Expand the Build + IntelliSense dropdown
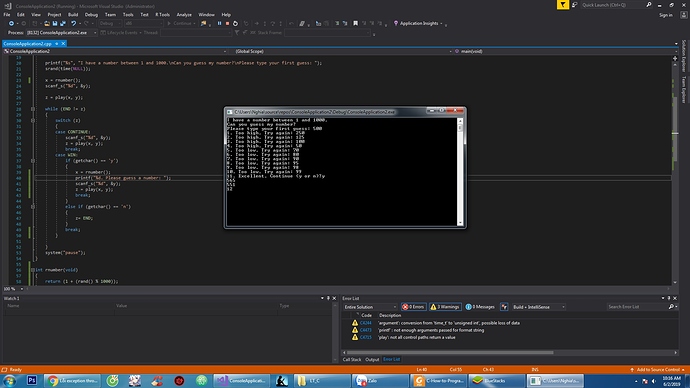The image size is (690, 388). click(539, 307)
